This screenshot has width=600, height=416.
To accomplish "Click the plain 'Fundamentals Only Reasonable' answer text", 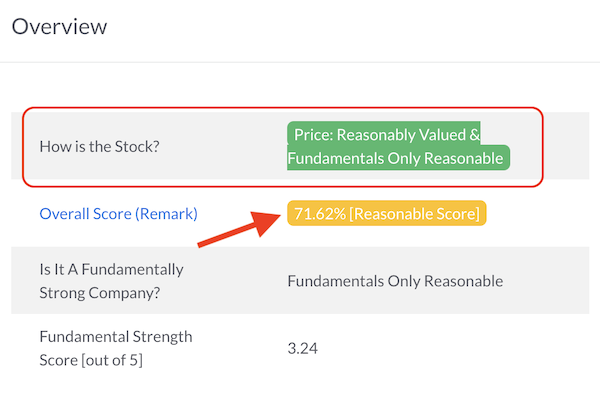I will tap(395, 281).
